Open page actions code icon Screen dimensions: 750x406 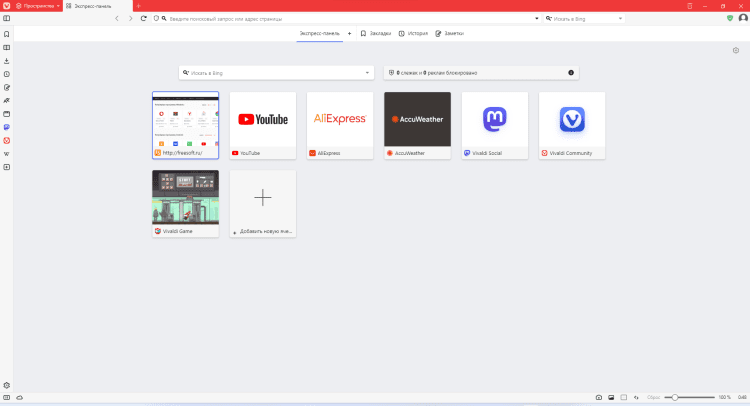(636, 397)
